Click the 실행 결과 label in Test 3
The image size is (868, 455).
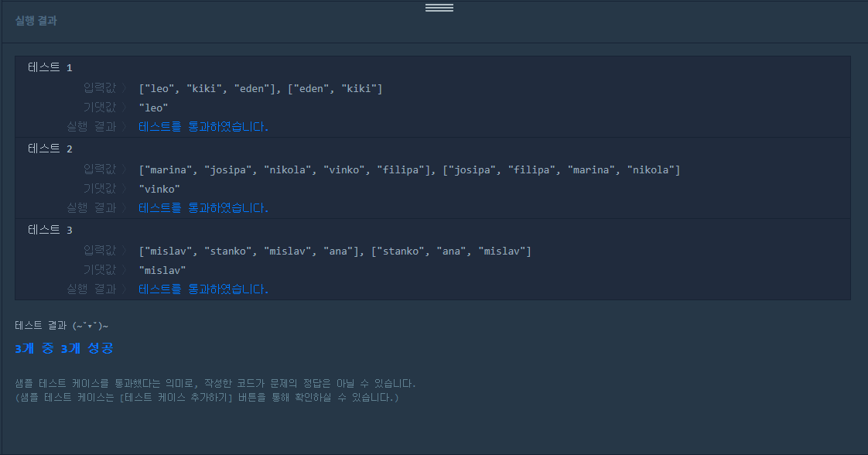(91, 289)
